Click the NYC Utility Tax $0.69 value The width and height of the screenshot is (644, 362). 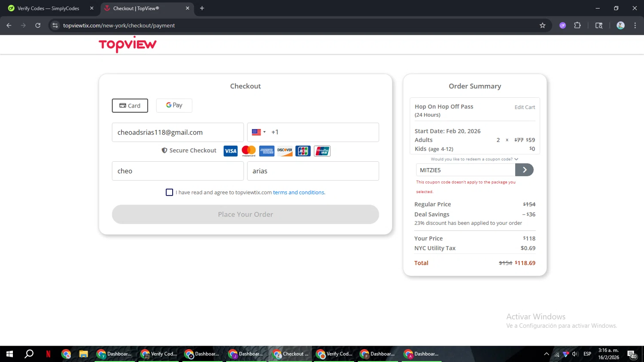(x=528, y=248)
